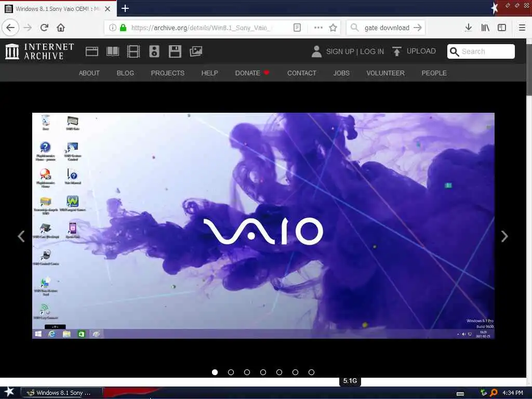The image size is (532, 399).
Task: Show site information icon in address bar
Action: click(112, 28)
